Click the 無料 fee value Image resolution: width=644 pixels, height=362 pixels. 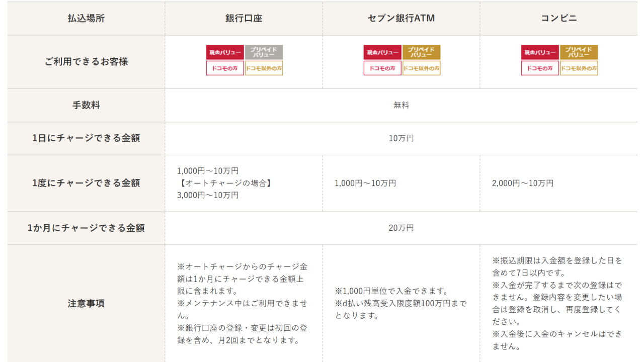click(x=401, y=105)
